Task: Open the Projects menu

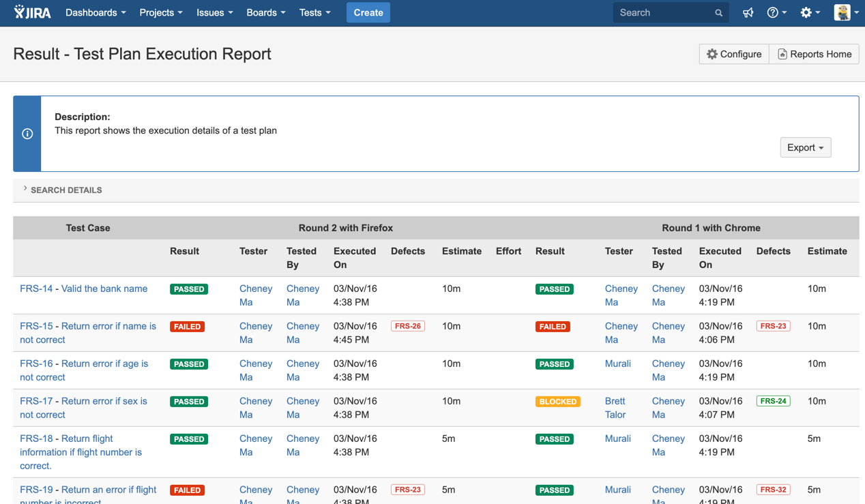Action: (x=161, y=13)
